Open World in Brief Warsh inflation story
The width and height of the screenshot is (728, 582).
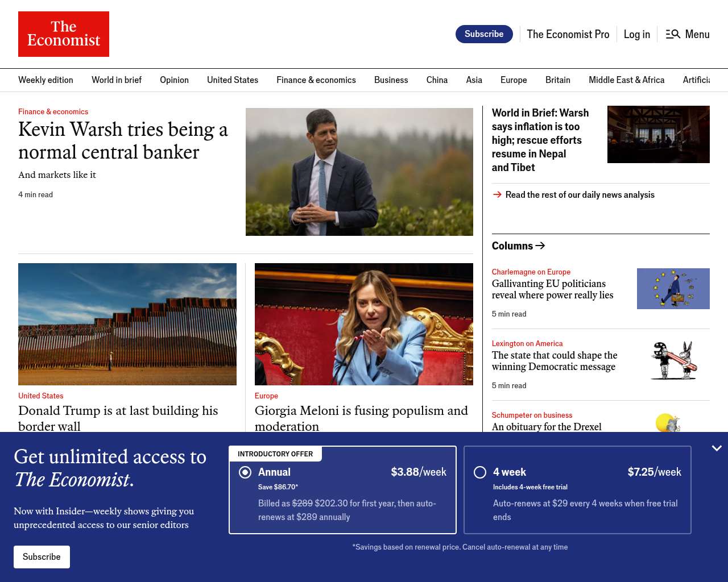tap(540, 140)
